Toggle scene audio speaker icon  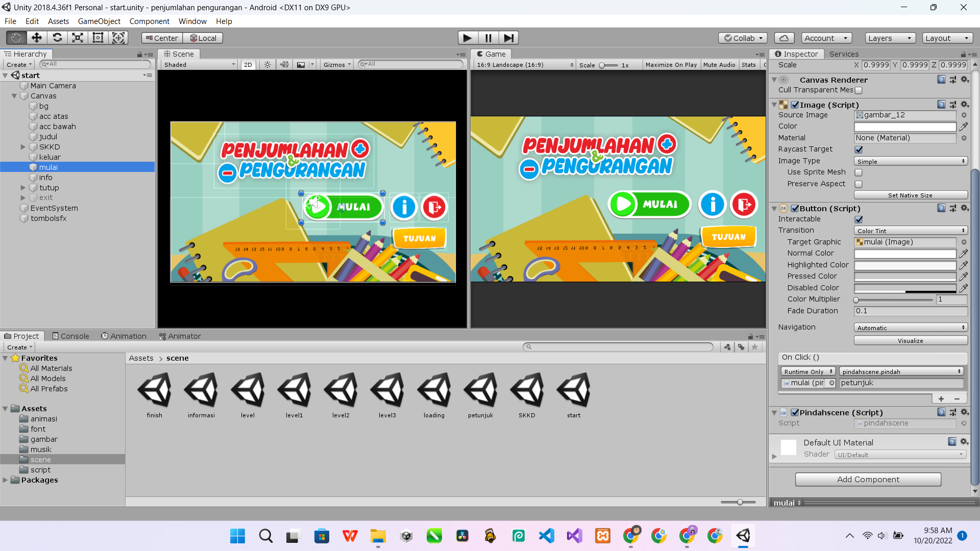[x=284, y=65]
